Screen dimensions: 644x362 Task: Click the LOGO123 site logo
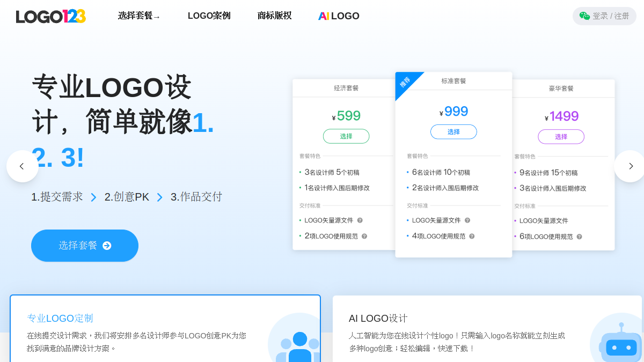coord(51,16)
